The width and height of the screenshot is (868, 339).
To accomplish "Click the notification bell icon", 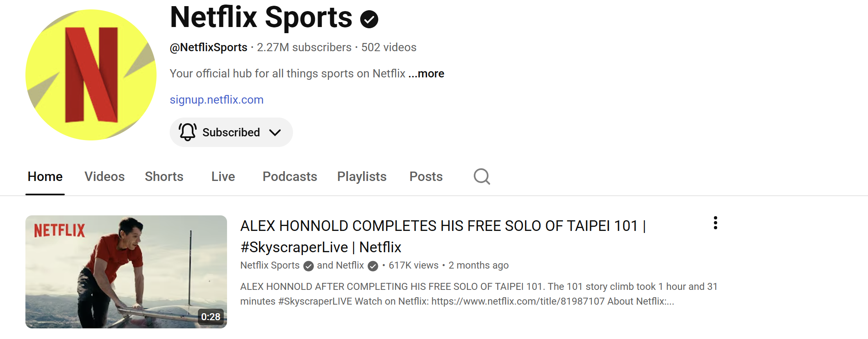I will (187, 132).
